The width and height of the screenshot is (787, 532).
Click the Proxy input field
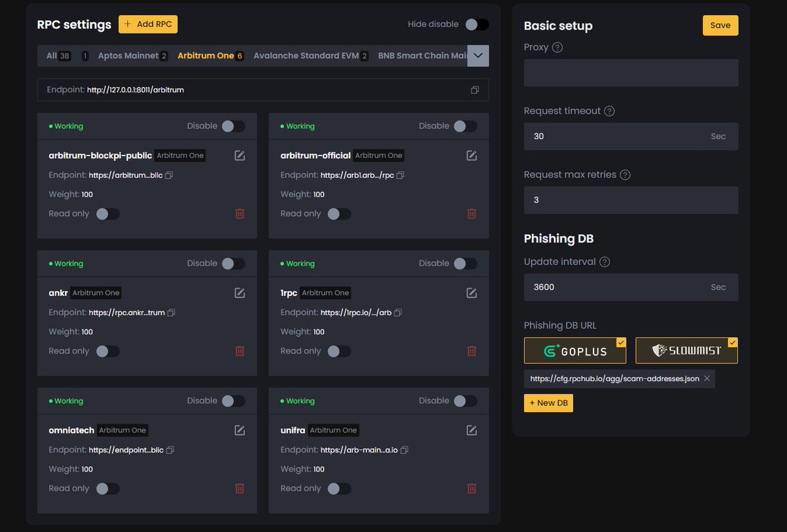pos(630,72)
